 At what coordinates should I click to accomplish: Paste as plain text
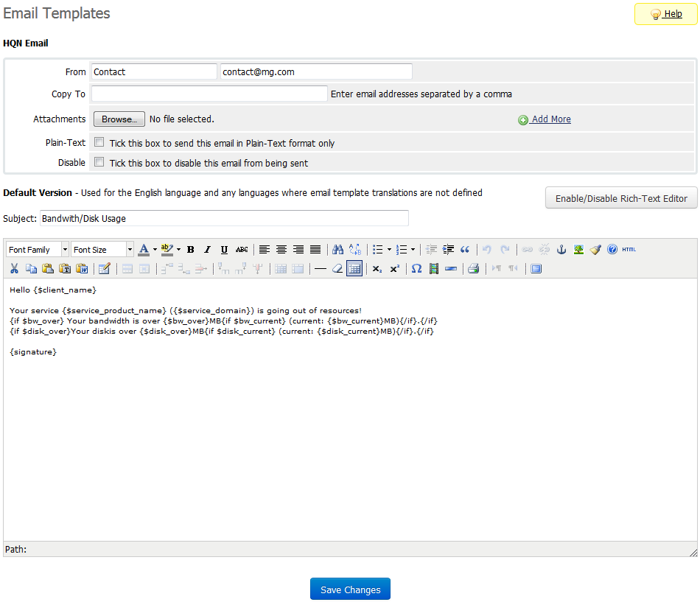tap(65, 269)
